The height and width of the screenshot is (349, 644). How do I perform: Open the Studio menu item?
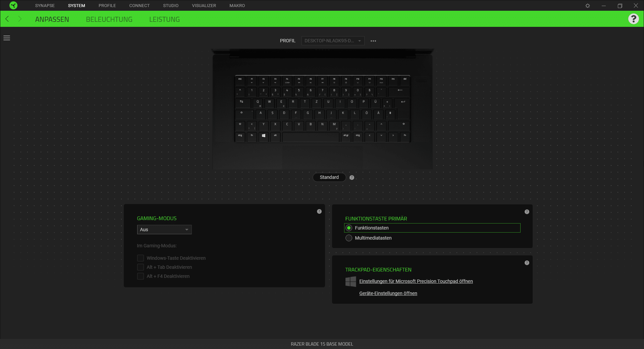pyautogui.click(x=170, y=6)
